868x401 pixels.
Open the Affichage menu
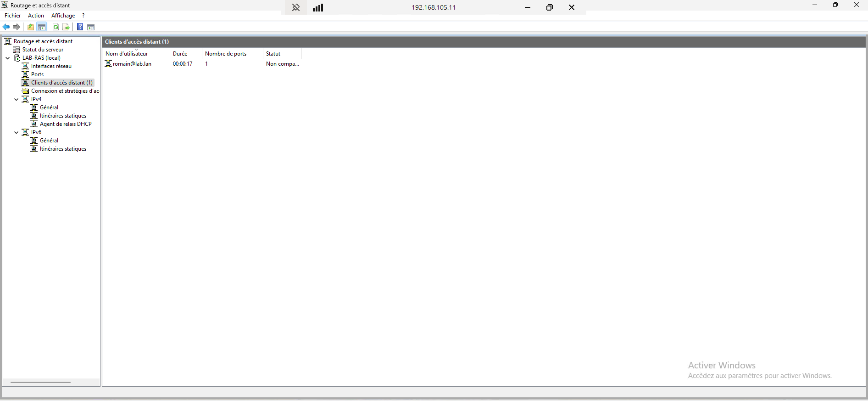(x=63, y=16)
